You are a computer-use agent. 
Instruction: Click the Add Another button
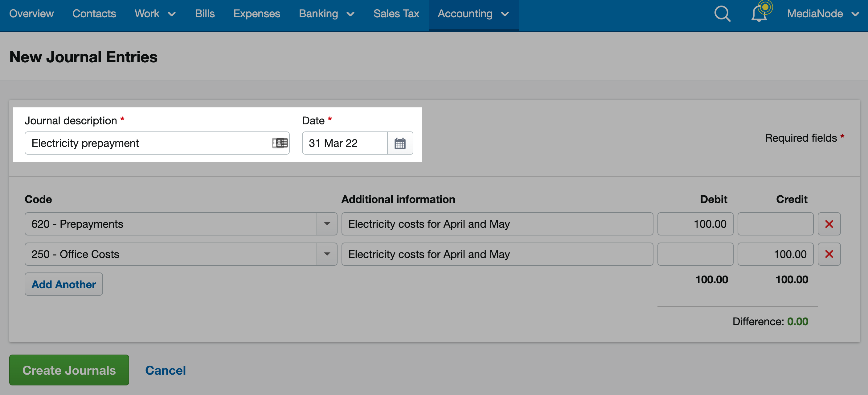pos(64,284)
